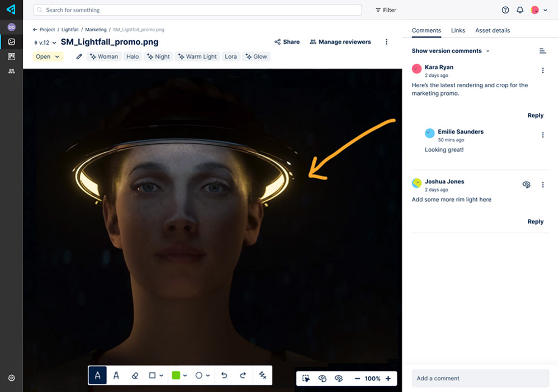The image size is (559, 392).
Task: Open the settings gear in sidebar
Action: [x=11, y=378]
